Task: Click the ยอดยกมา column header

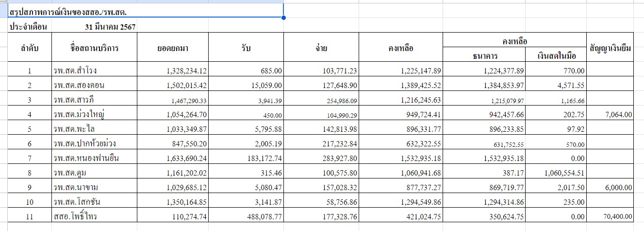Action: click(x=173, y=48)
